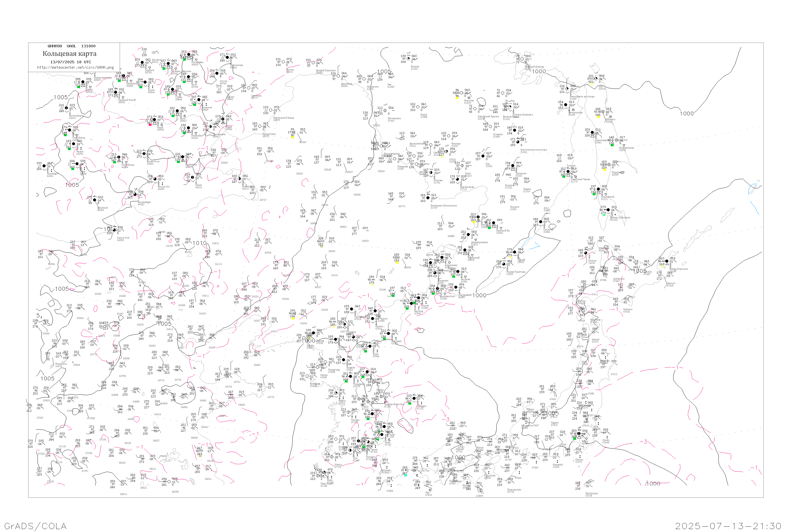Click the Кыра station red pressure square
Image resolution: width=798 pixels, height=532 pixels.
coord(150,124)
